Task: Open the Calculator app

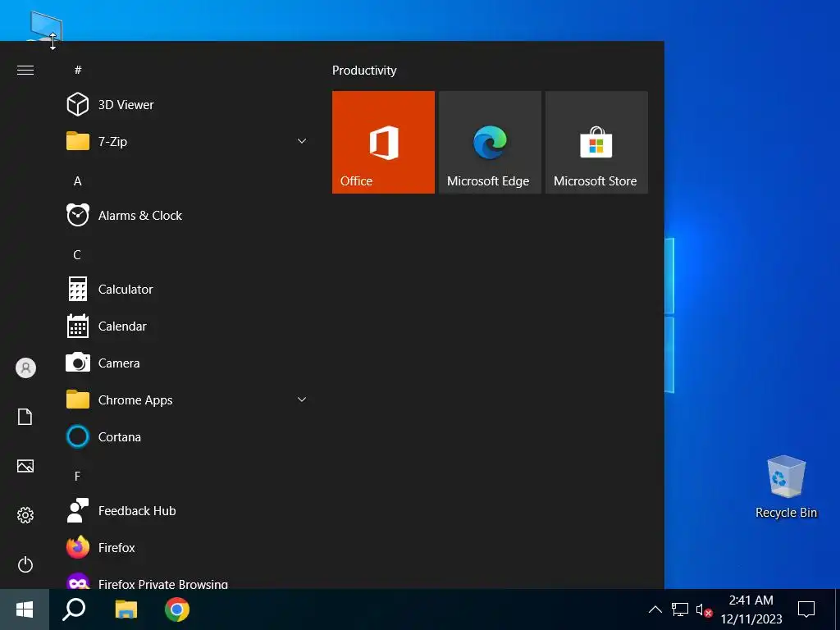Action: [188, 290]
